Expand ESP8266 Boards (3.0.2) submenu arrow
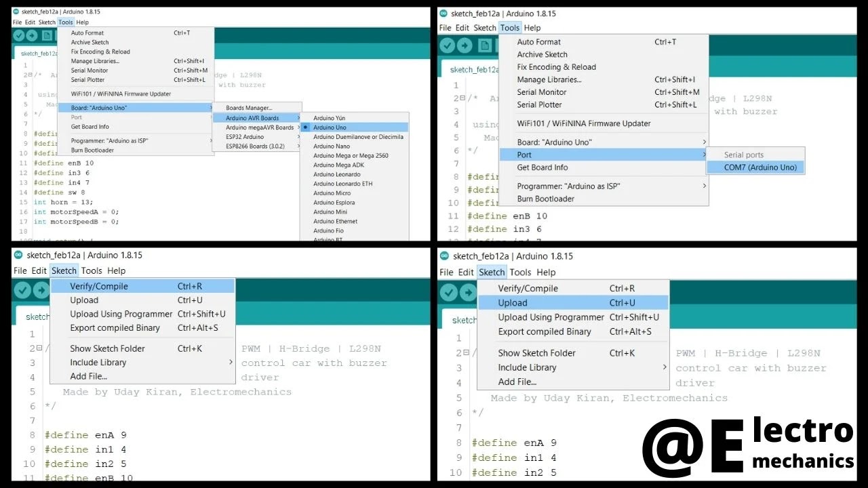Viewport: 868px width, 488px height. [x=298, y=146]
